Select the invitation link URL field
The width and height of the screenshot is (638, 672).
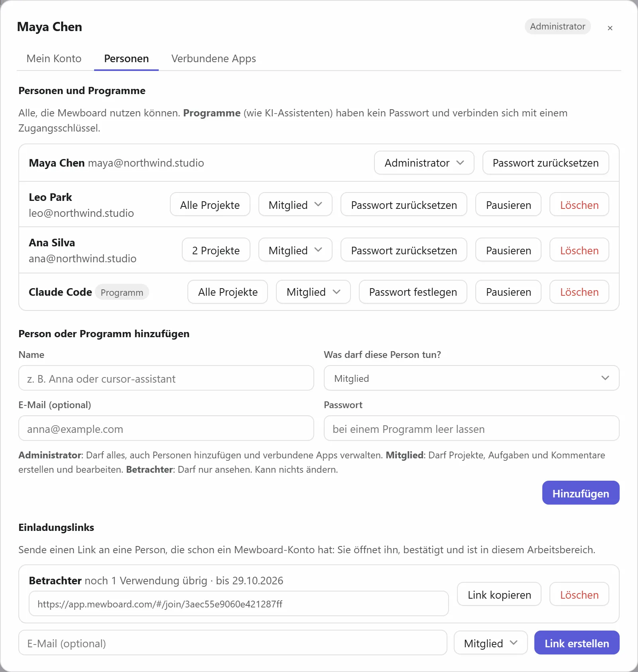pos(238,603)
